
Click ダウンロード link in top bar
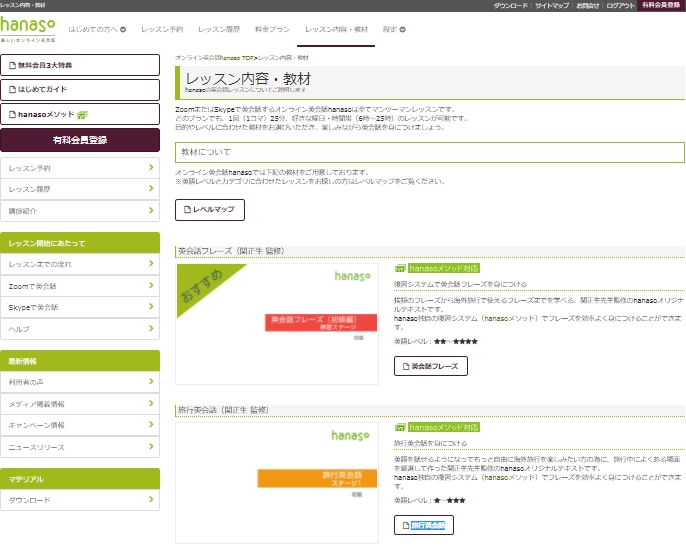pos(511,5)
